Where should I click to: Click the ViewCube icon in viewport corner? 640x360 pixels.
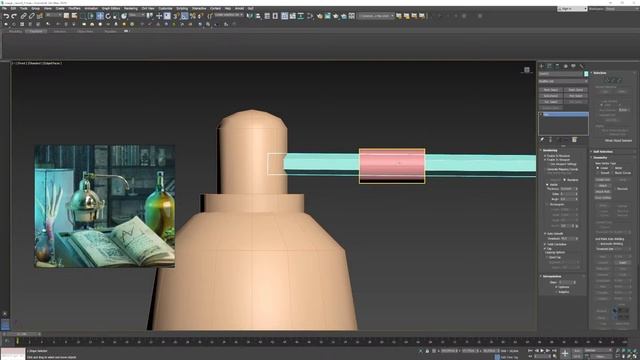pos(527,70)
